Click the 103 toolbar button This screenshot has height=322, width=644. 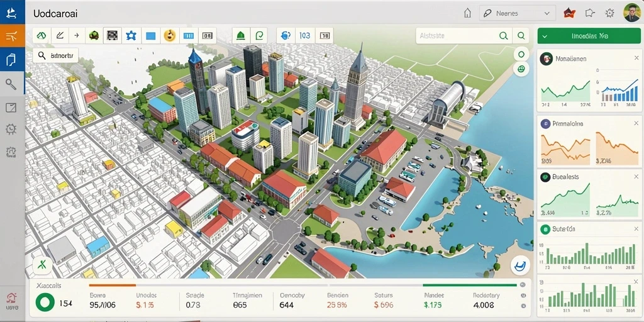[x=305, y=36]
